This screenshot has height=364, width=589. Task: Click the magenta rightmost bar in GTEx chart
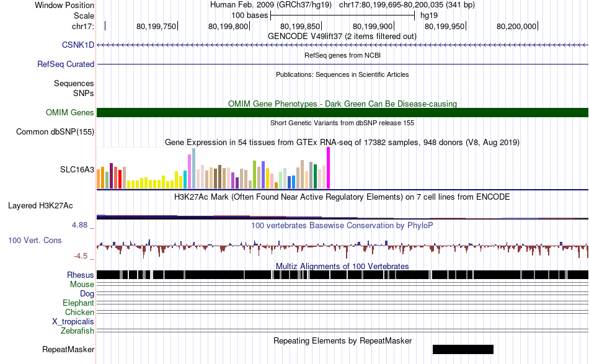(x=329, y=168)
